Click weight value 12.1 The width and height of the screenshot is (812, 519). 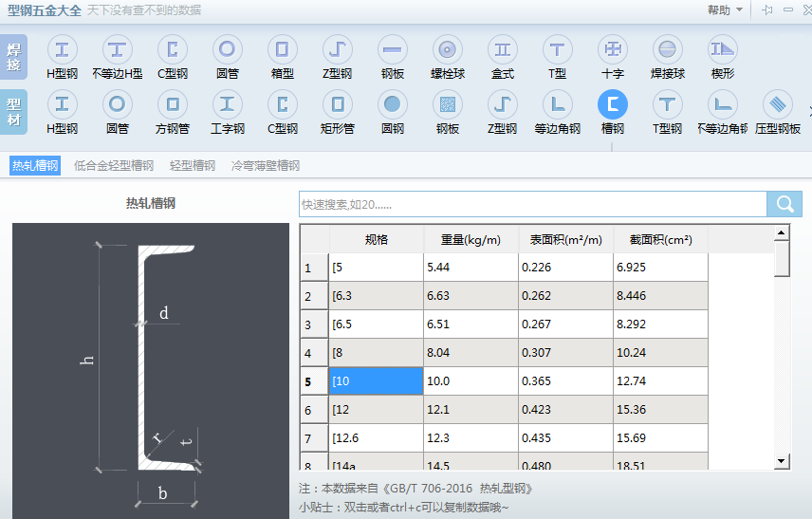471,410
